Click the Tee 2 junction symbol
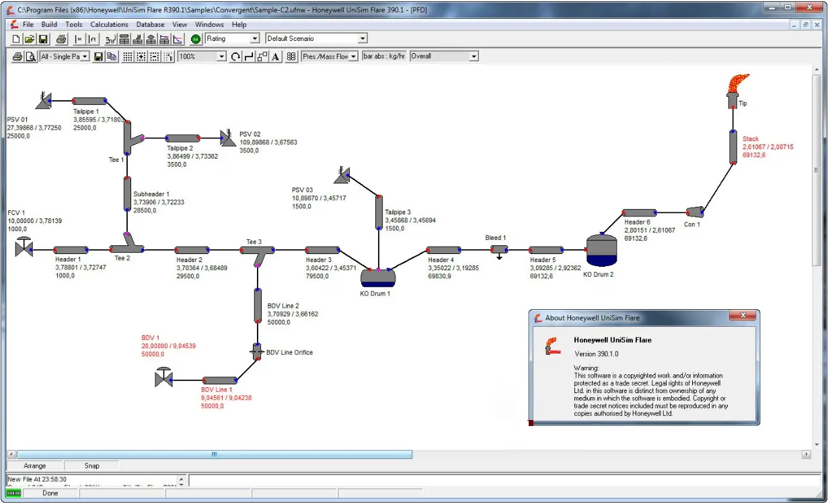Screen dimensions: 828x504 pos(126,243)
